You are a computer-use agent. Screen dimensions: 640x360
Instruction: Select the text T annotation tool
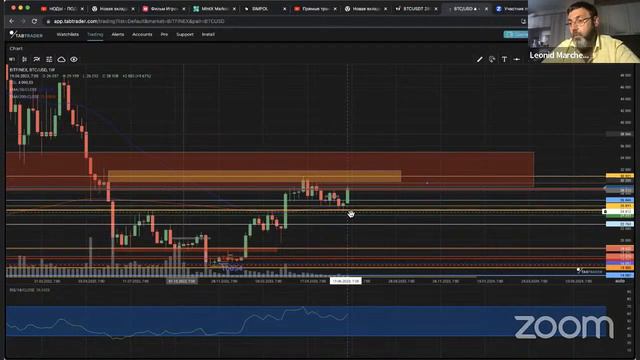tap(504, 60)
